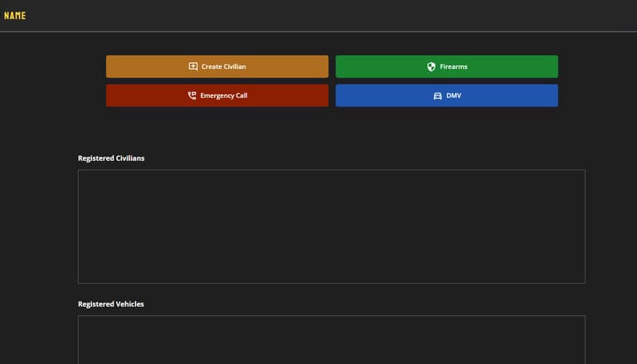Screen dimensions: 637x364
Task: Click the yellow NAME logo
Action: tap(15, 16)
